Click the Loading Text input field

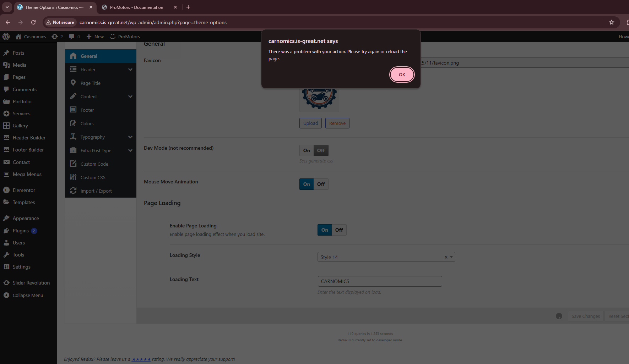pos(379,281)
